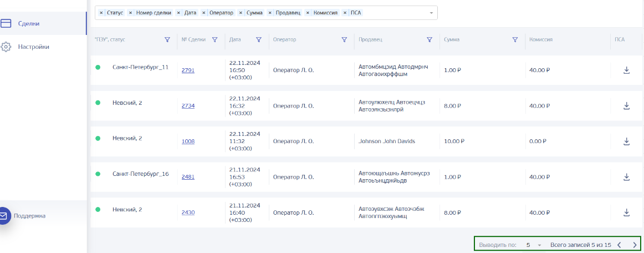Download ПСА for deal 2791
This screenshot has width=644, height=253.
626,70
